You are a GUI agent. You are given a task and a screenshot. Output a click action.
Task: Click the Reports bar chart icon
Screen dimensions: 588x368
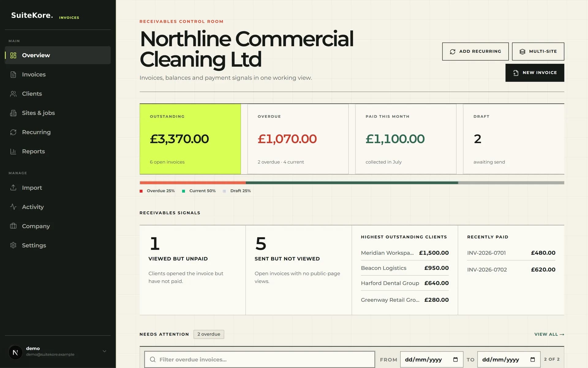(13, 151)
